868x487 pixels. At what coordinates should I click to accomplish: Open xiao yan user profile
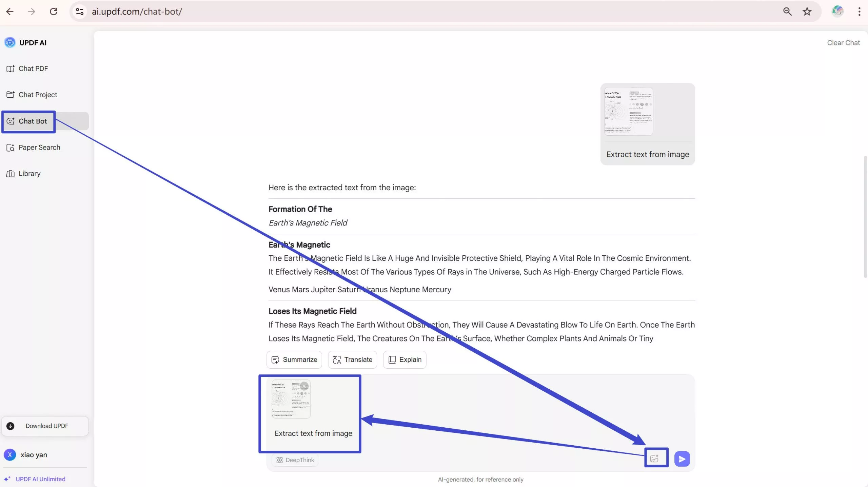coord(33,455)
